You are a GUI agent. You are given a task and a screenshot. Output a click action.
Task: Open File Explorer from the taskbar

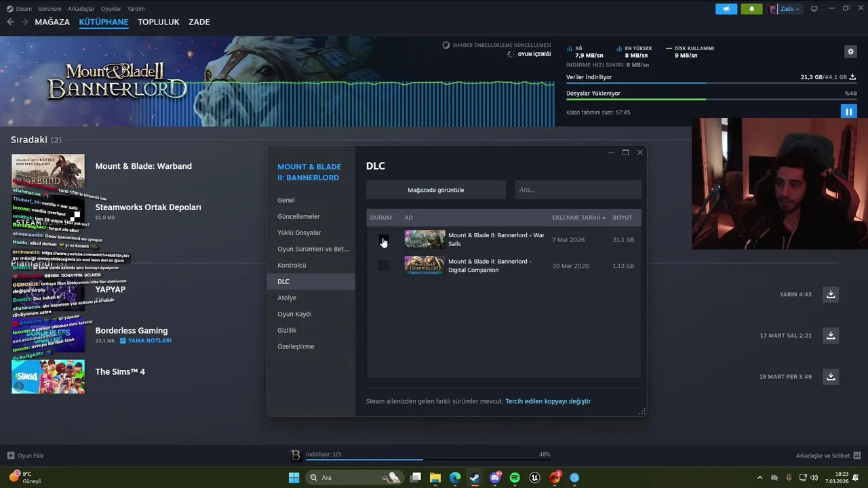tap(435, 478)
